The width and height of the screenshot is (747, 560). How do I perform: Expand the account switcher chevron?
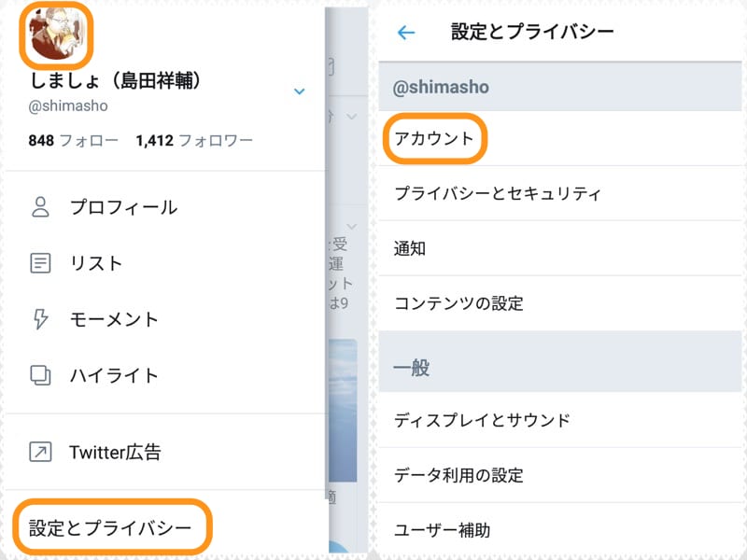pyautogui.click(x=300, y=91)
